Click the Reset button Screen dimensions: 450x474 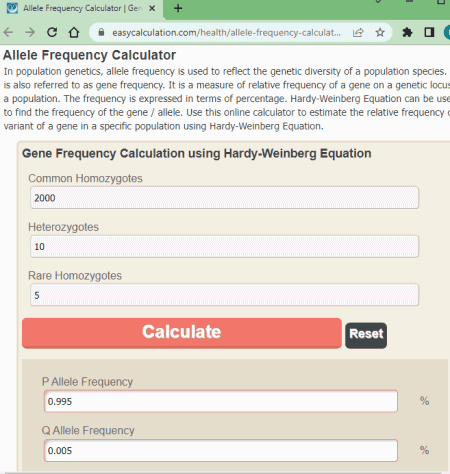coord(366,335)
